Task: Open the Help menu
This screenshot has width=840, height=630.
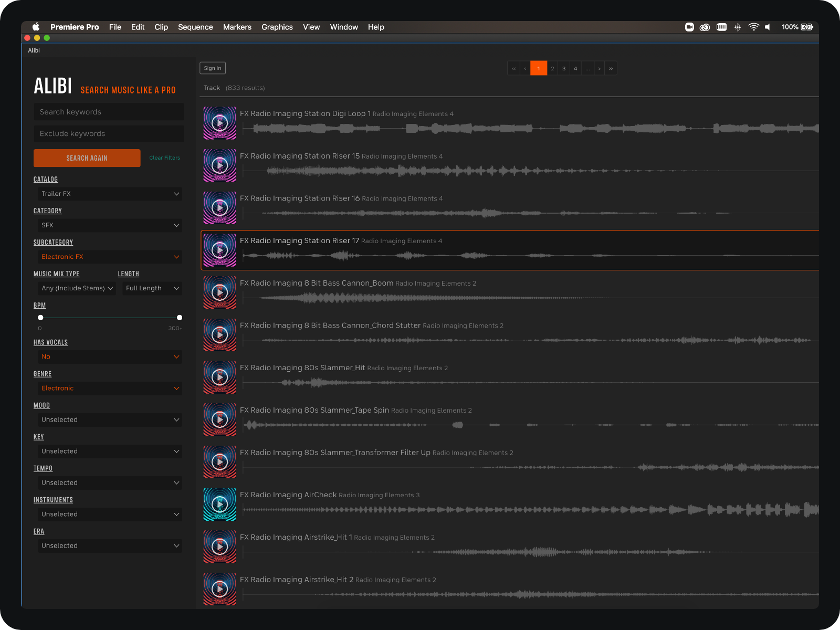Action: [376, 27]
